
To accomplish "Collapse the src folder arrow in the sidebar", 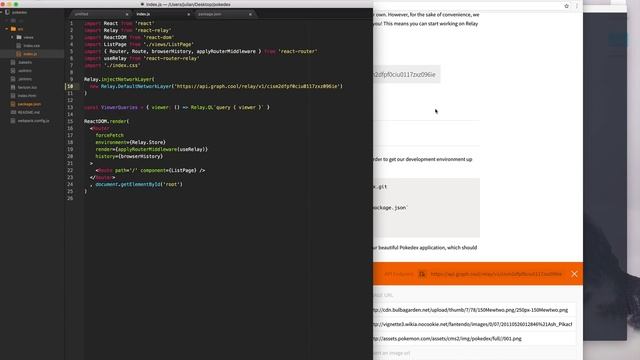I will click(7, 29).
